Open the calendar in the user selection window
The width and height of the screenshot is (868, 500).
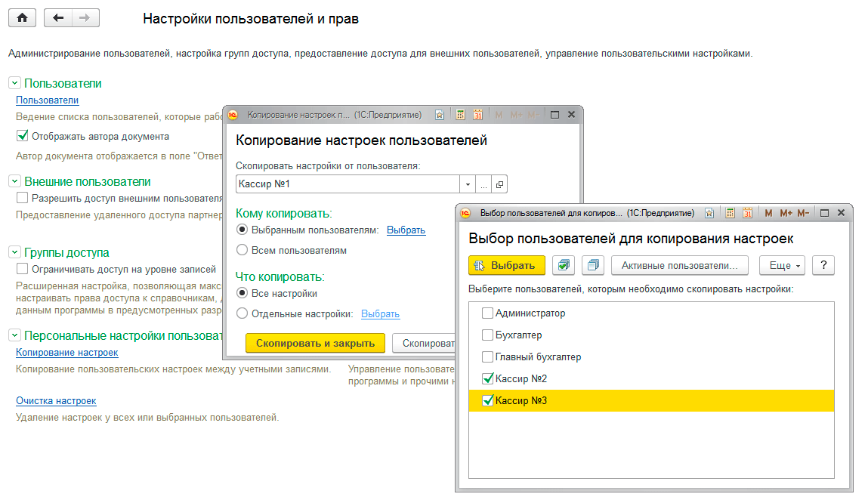pyautogui.click(x=747, y=213)
